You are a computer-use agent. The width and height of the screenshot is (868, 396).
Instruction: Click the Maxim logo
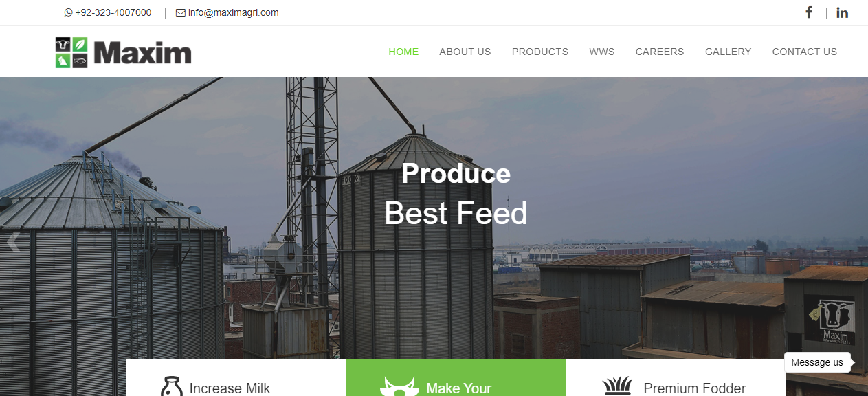[x=123, y=52]
